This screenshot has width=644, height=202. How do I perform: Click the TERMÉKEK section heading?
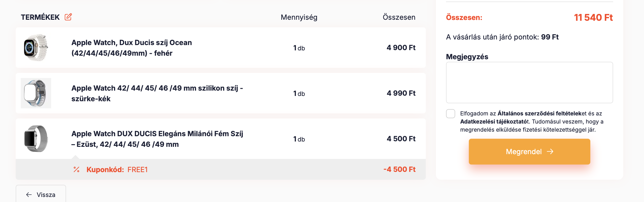pyautogui.click(x=40, y=17)
